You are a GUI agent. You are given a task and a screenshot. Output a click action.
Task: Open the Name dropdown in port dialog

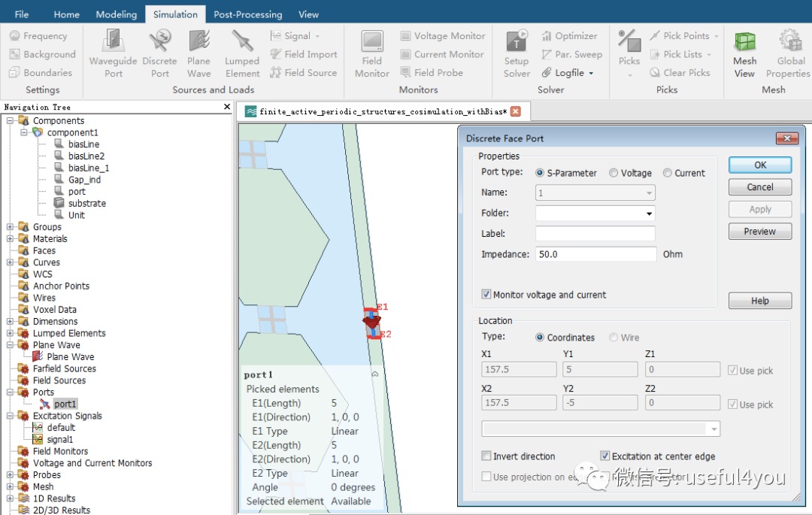(x=648, y=193)
